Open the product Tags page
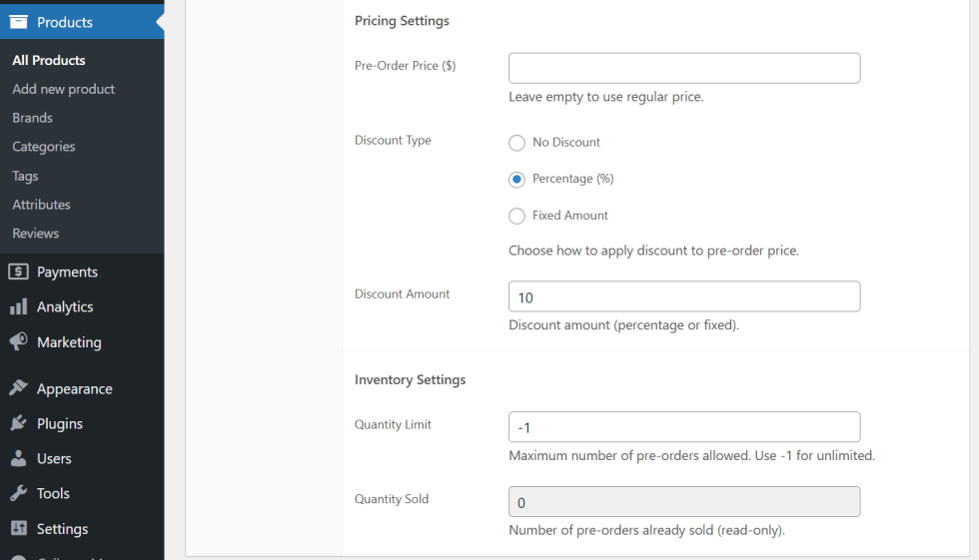 pyautogui.click(x=25, y=176)
